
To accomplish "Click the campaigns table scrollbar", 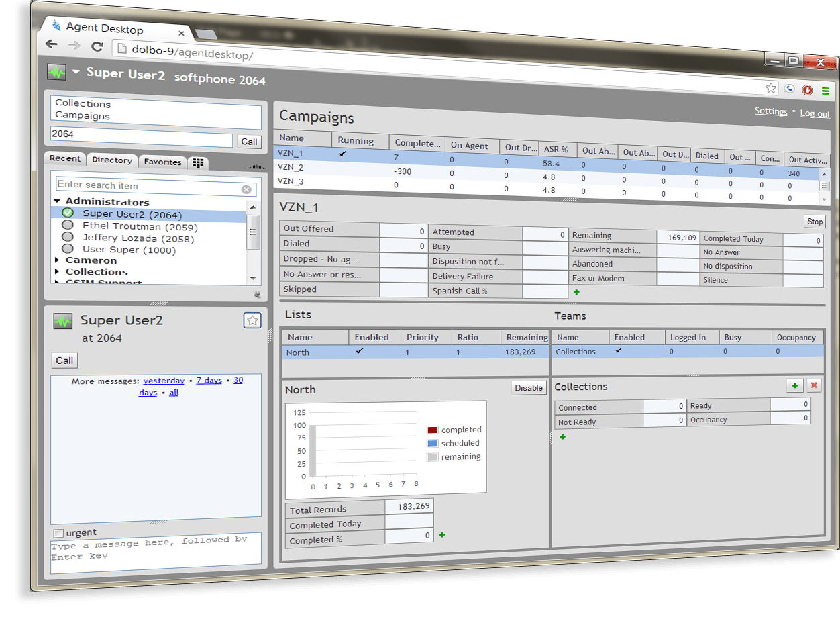I will click(825, 186).
